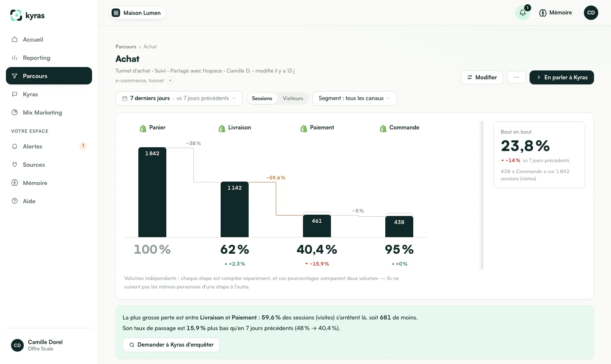Viewport: 611px width, 364px height.
Task: Click En parler à Kyras button
Action: pos(562,77)
